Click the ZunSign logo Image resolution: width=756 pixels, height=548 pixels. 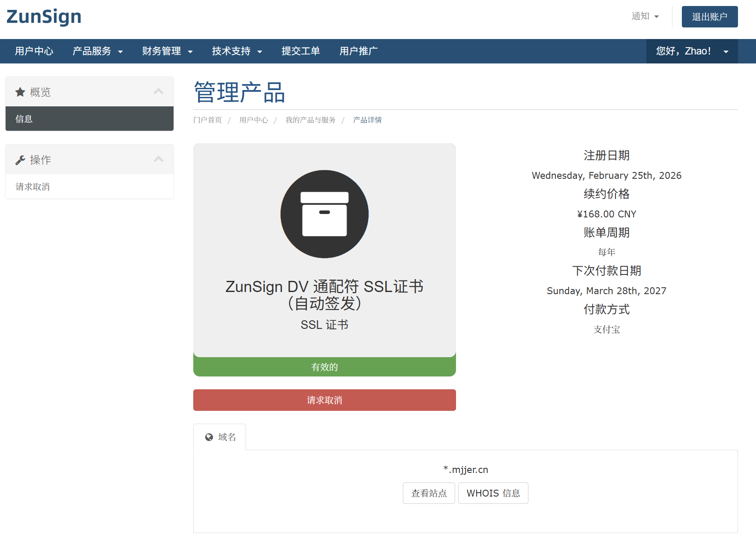(x=44, y=17)
